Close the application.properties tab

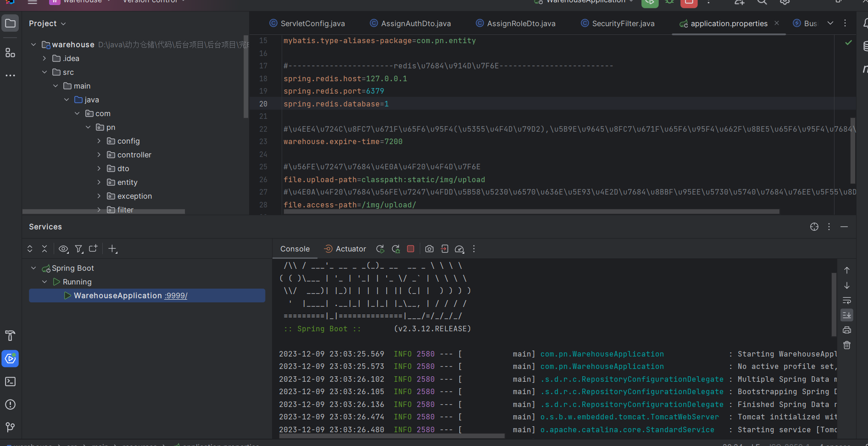pos(777,23)
